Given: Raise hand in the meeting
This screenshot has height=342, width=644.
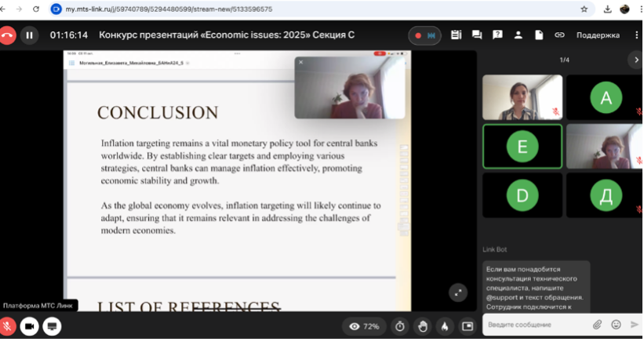Looking at the screenshot, I should point(423,326).
